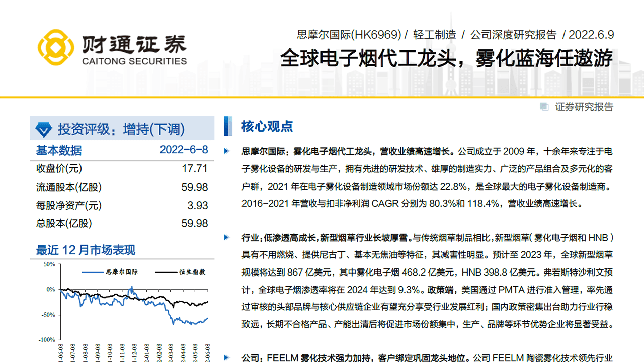644x362 pixels.
Task: Click the 每股净资产(元) row label
Action: (x=69, y=205)
